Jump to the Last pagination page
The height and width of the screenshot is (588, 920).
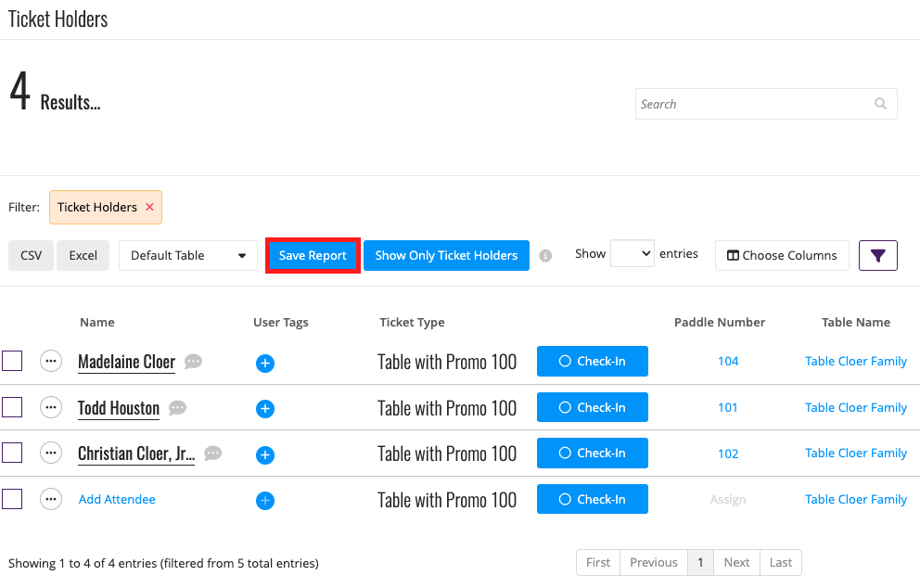780,562
